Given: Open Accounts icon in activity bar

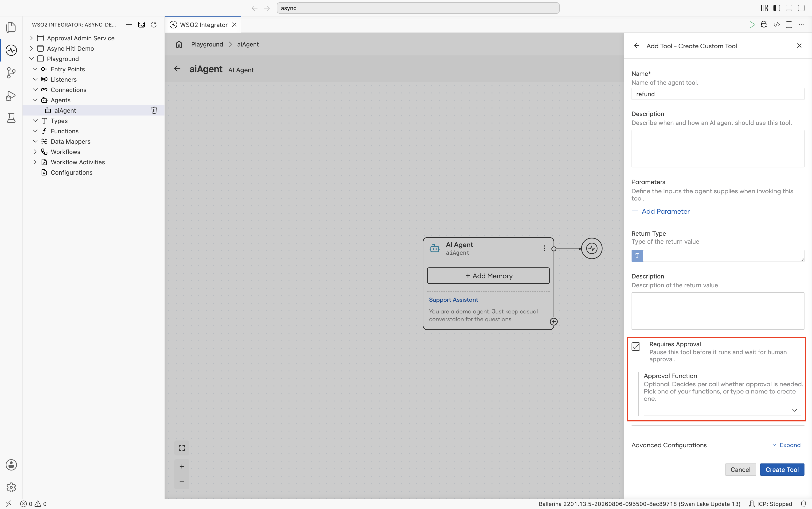Looking at the screenshot, I should click(11, 465).
